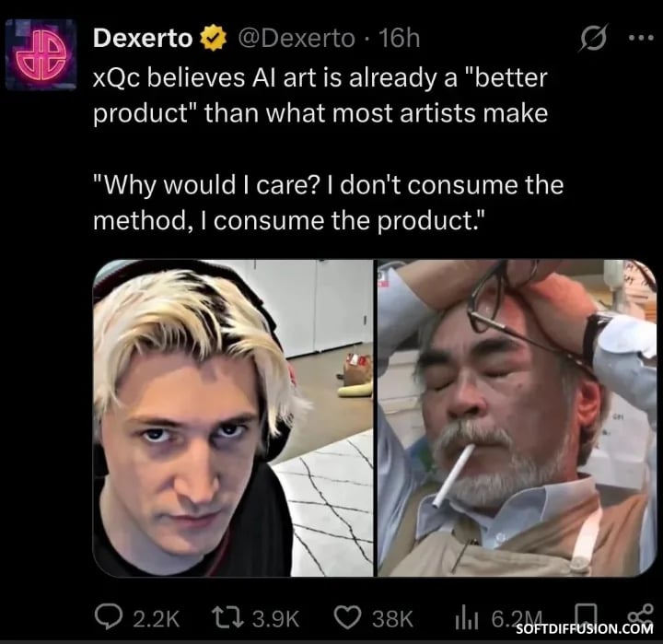Screen dimensions: 663x644
Task: Click the reply speech bubble icon
Action: coord(109,617)
